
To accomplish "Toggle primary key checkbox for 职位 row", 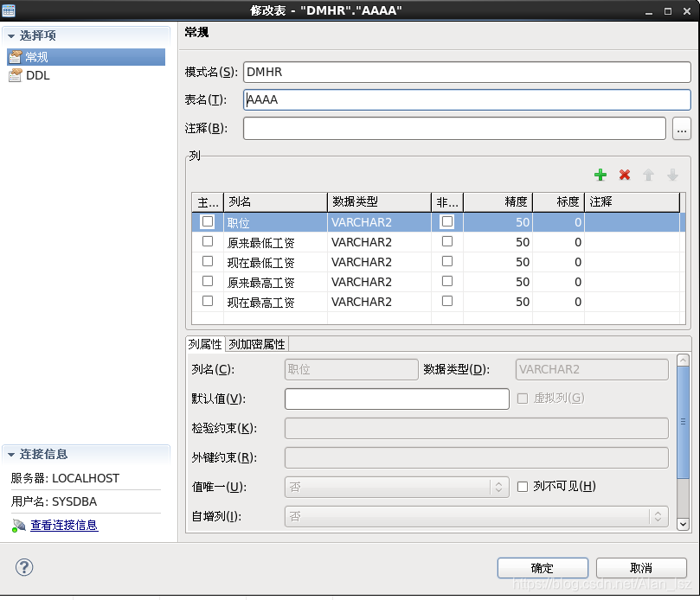I will coord(208,221).
